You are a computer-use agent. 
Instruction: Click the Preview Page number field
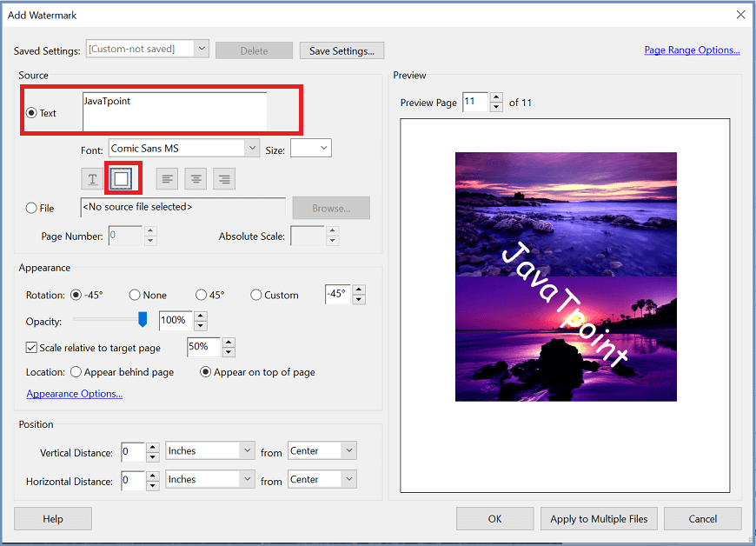475,102
